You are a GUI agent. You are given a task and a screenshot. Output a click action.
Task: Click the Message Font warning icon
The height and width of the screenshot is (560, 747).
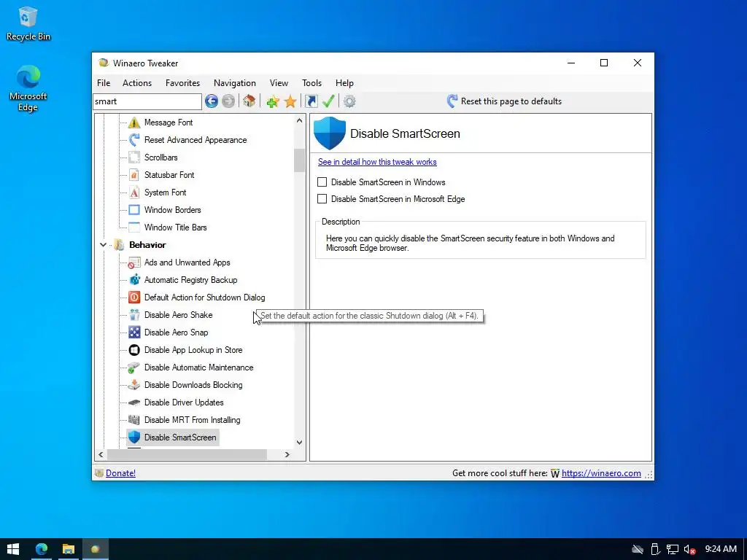134,122
